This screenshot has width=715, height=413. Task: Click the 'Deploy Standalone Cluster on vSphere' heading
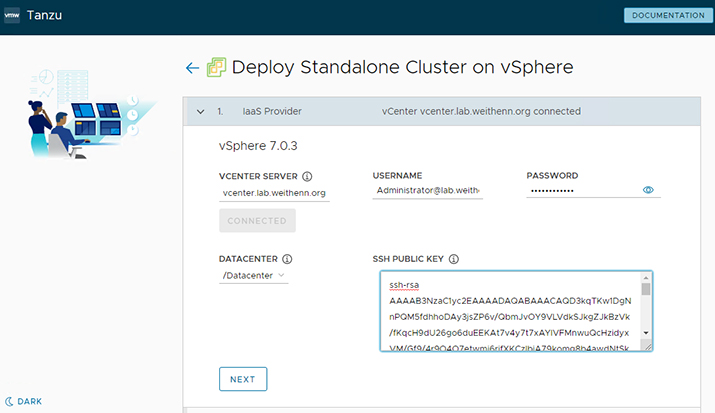click(x=402, y=67)
